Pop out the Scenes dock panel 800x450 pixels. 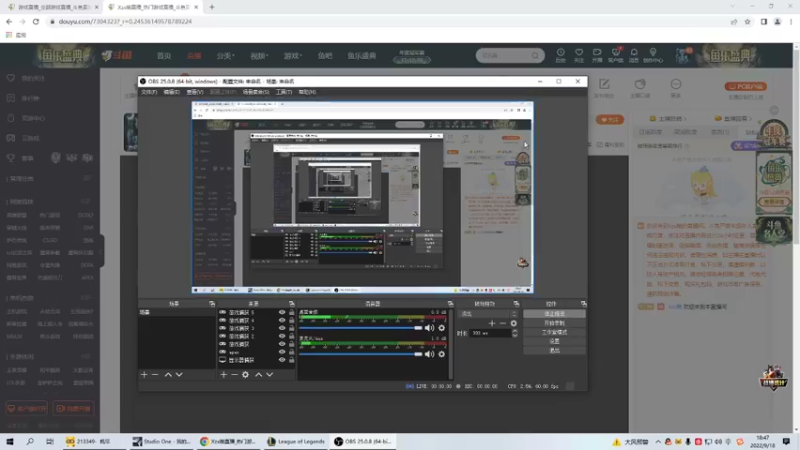pyautogui.click(x=212, y=304)
